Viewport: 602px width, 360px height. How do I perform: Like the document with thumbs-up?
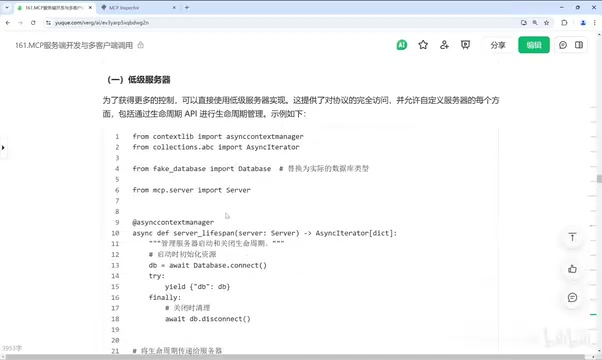572,269
